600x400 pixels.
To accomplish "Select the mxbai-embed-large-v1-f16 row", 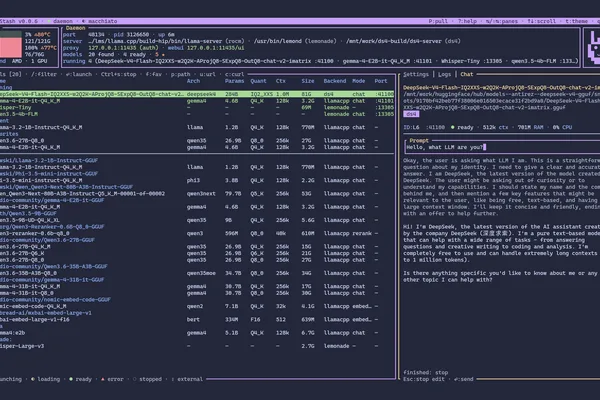I will [x=197, y=319].
